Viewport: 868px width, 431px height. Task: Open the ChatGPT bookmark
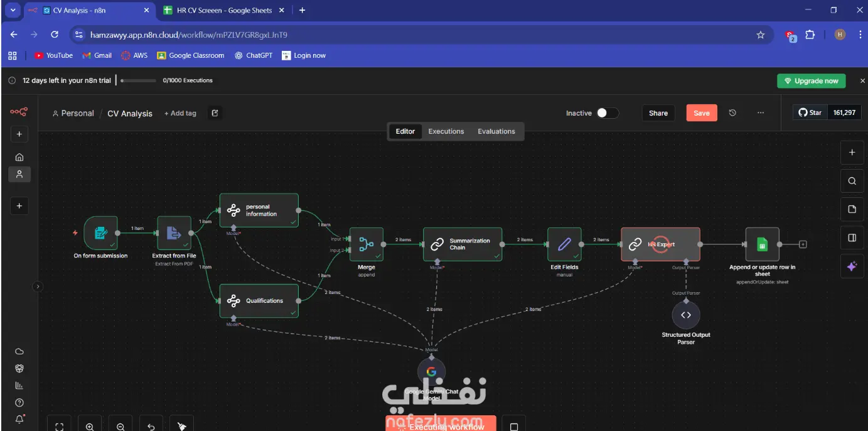254,55
